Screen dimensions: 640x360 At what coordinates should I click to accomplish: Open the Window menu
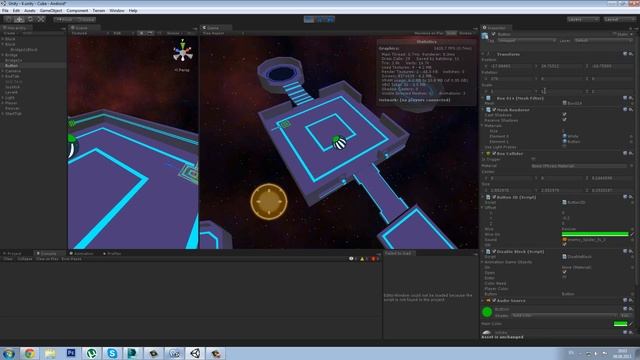coord(117,11)
